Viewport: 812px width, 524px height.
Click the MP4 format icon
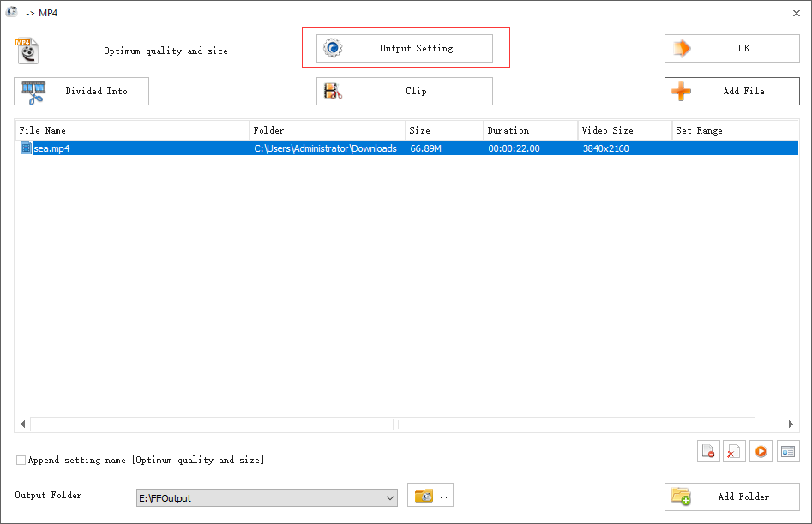[27, 51]
